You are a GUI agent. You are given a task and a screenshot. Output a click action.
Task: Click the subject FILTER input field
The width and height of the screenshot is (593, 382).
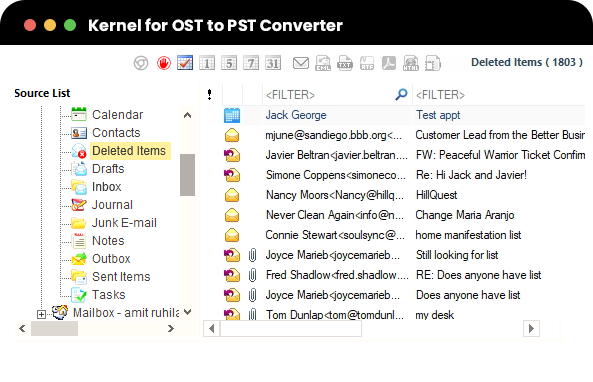499,95
